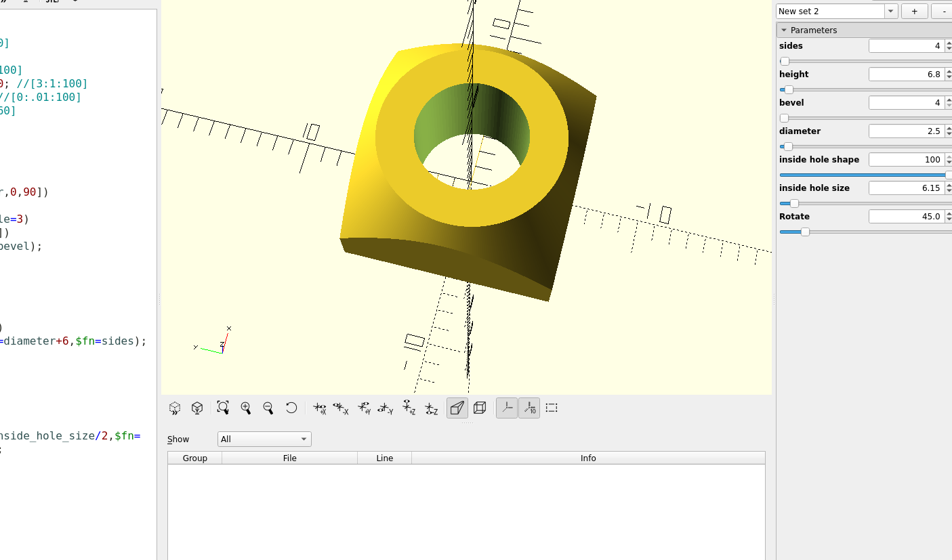
Task: Click the - button to remove preset
Action: [x=943, y=11]
